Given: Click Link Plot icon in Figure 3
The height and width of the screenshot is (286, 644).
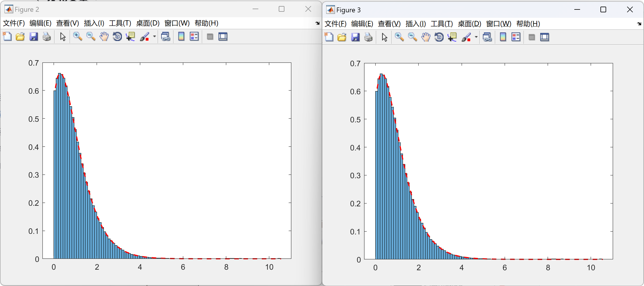Looking at the screenshot, I should click(x=487, y=37).
